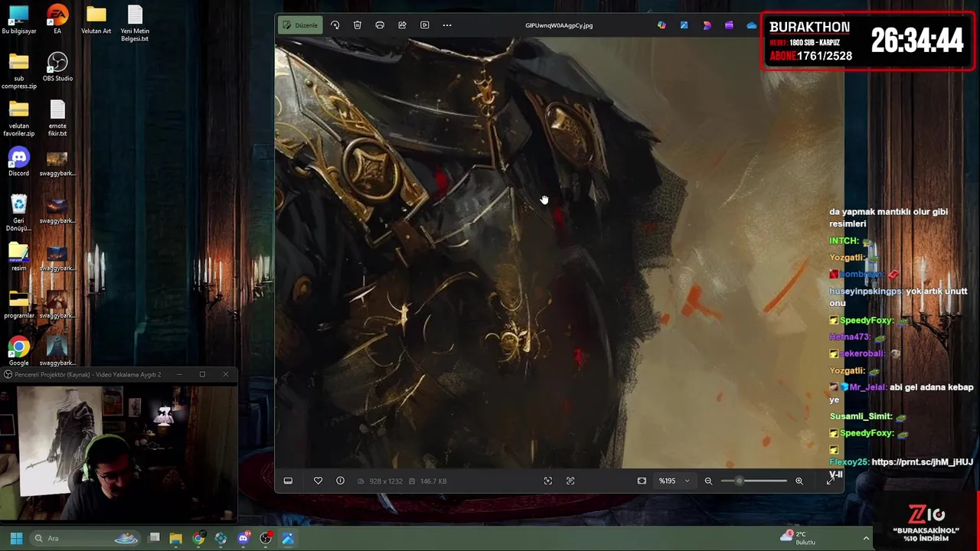Open Google Chrome desktop shortcut
This screenshot has height=551, width=980.
[x=18, y=352]
